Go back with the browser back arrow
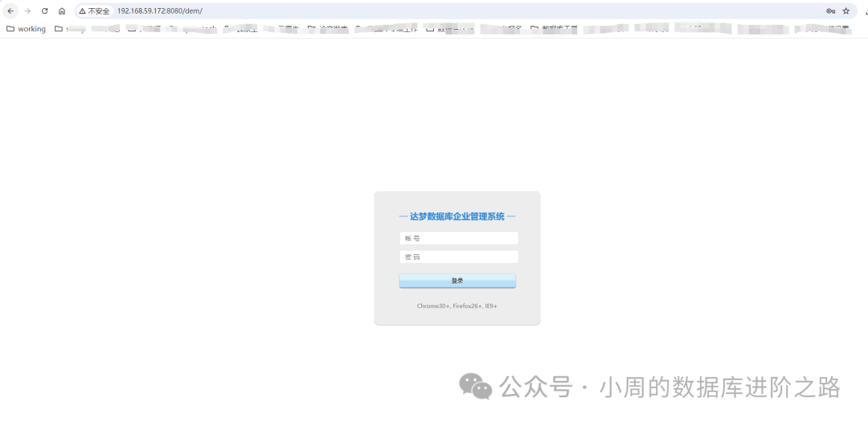This screenshot has width=868, height=422. coord(10,11)
